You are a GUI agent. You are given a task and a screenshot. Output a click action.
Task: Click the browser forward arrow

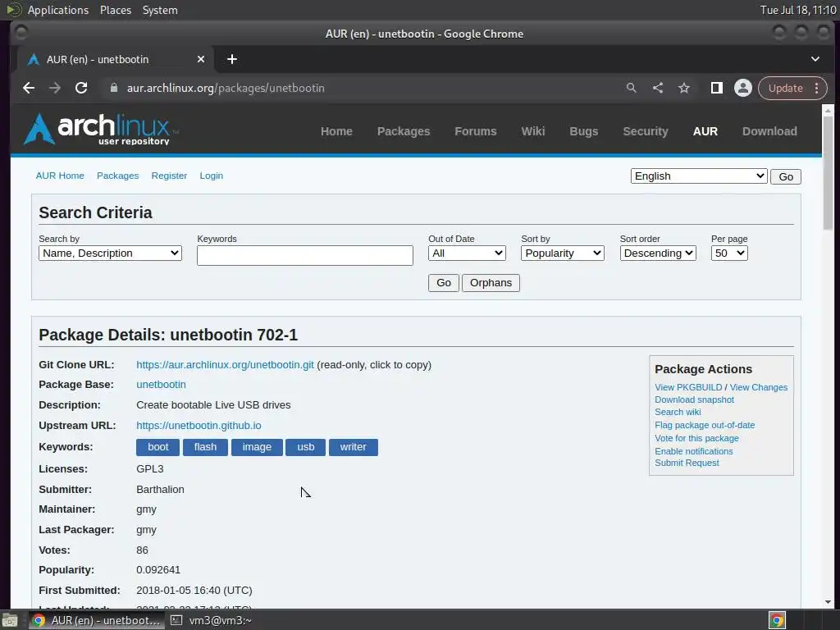coord(55,88)
